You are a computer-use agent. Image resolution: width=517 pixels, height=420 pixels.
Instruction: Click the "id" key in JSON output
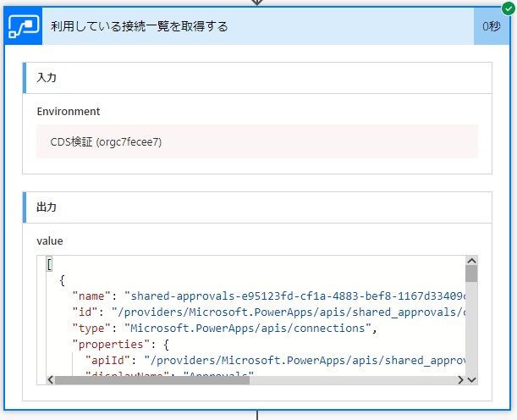[85, 312]
